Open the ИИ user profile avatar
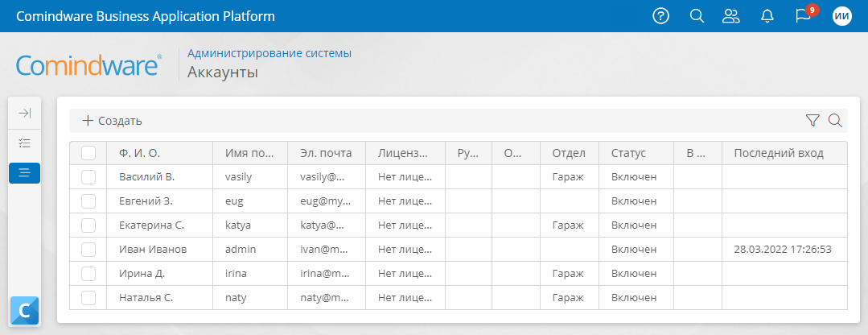Screen dimensions: 868x335 pyautogui.click(x=841, y=16)
